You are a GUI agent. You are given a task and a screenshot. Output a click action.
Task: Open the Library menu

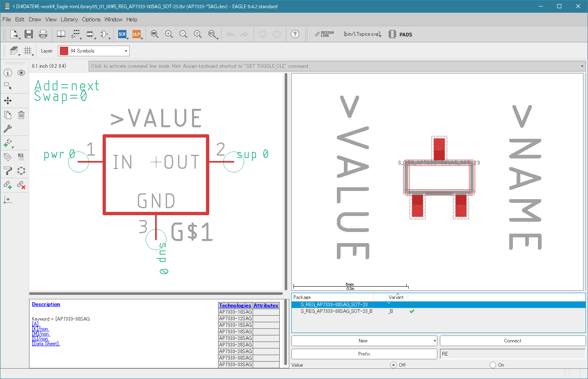[x=69, y=19]
